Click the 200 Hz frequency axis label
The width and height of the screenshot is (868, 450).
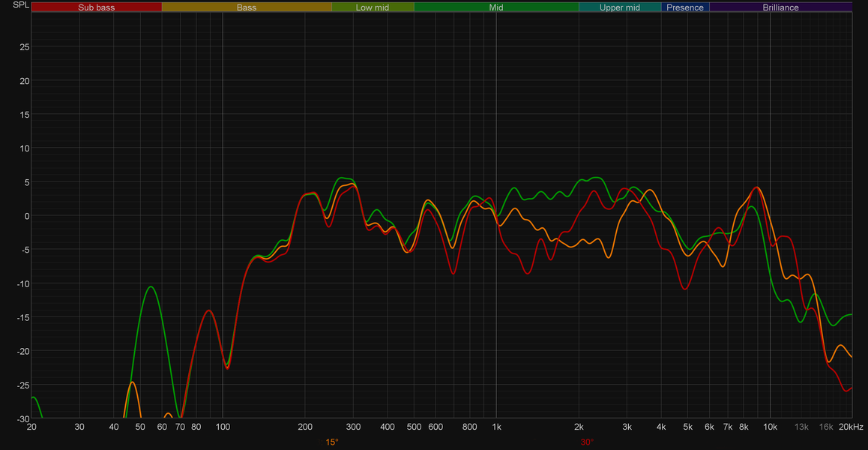305,427
